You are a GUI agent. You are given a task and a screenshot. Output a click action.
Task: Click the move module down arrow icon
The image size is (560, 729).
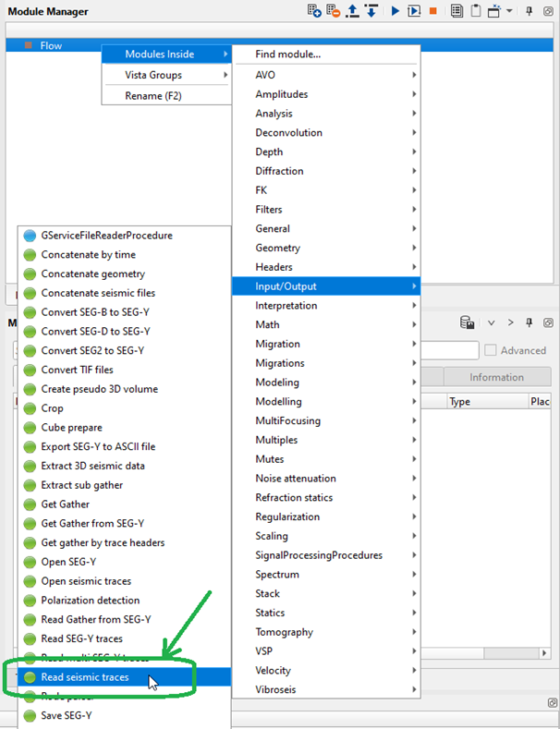(x=371, y=11)
